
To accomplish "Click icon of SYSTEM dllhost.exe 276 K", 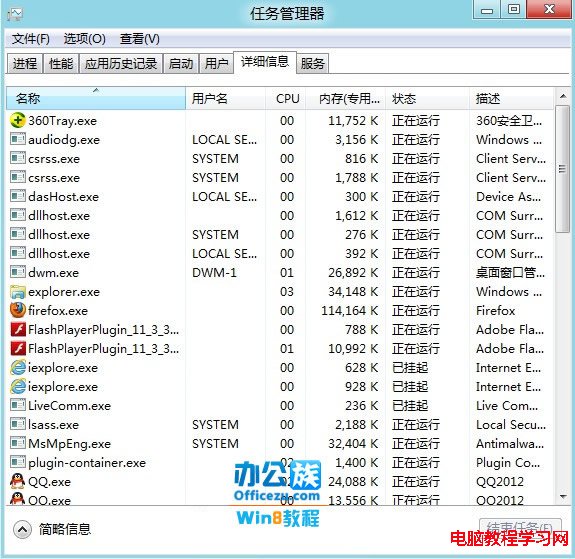I will 18,234.
